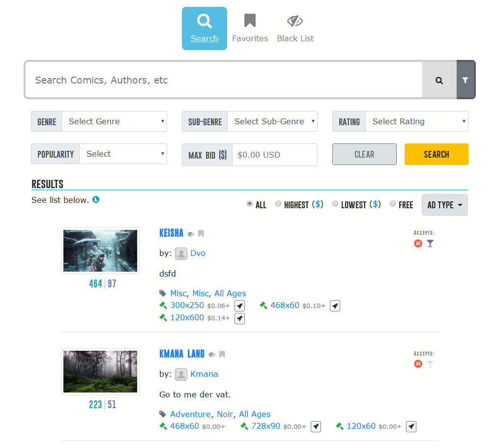Switch to the Favorites tab
This screenshot has height=448, width=497.
[x=250, y=28]
